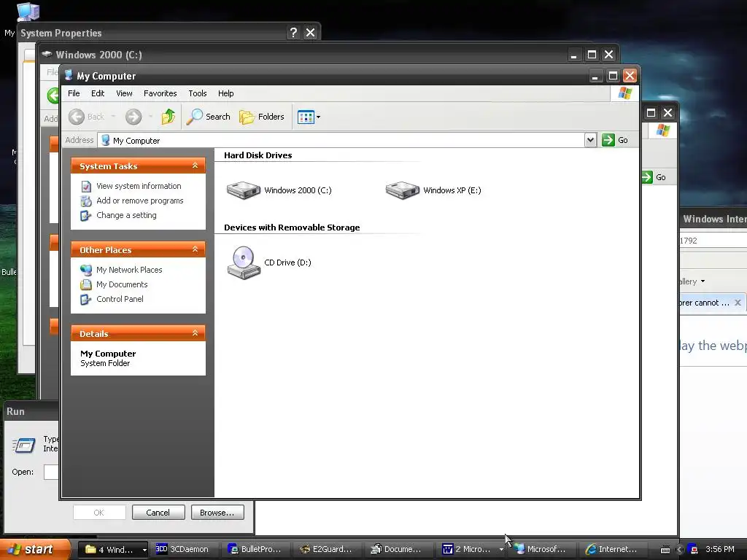Image resolution: width=747 pixels, height=560 pixels.
Task: Open the View menu
Action: click(124, 93)
